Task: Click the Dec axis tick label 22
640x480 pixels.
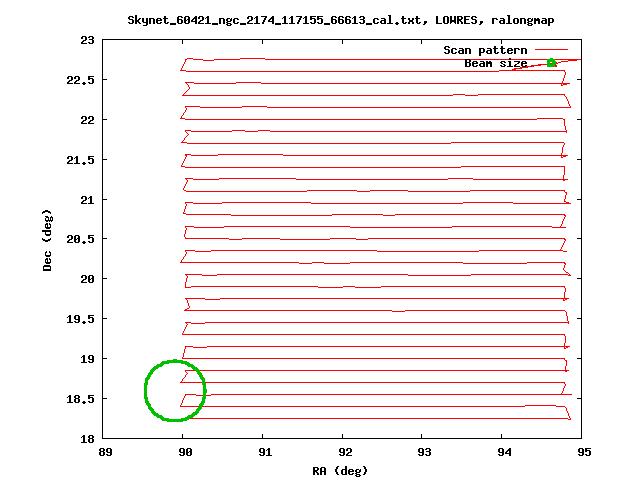Action: [87, 120]
